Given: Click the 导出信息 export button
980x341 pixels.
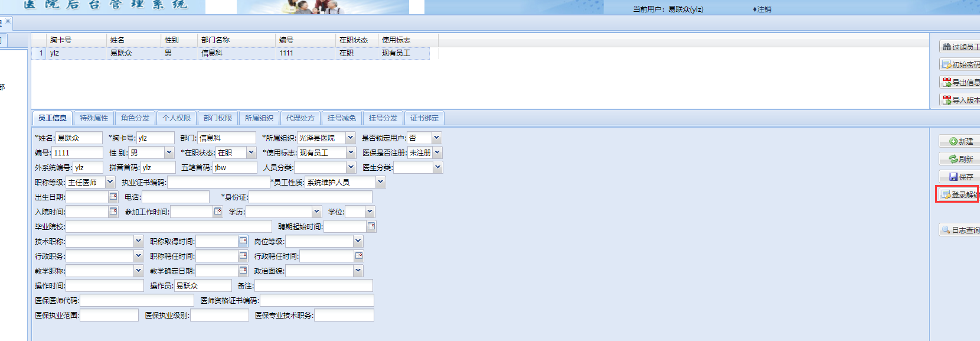Looking at the screenshot, I should [961, 82].
